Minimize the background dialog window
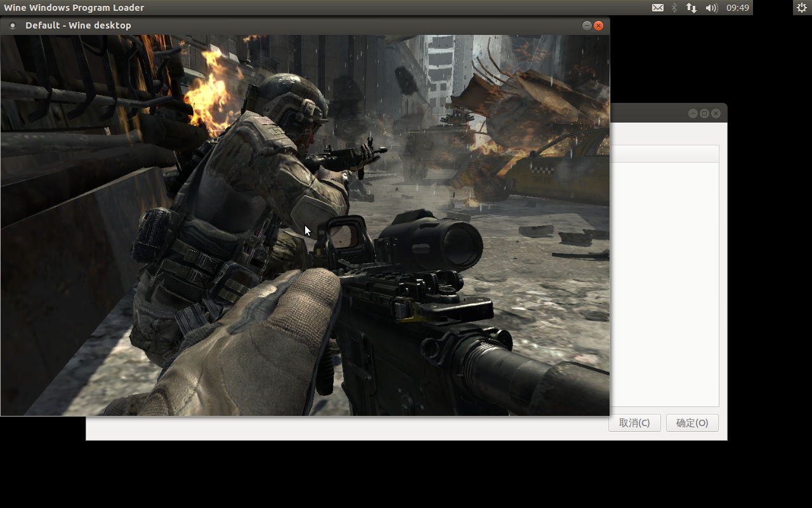The height and width of the screenshot is (508, 812). [693, 113]
